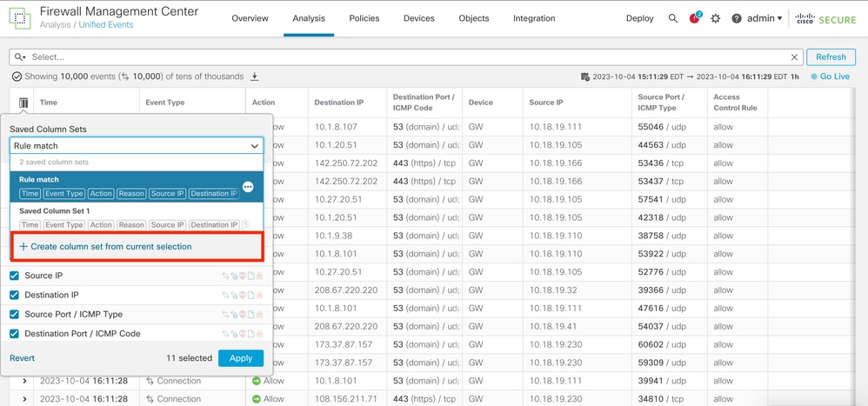868x406 pixels.
Task: Open the help question mark icon
Action: click(737, 18)
